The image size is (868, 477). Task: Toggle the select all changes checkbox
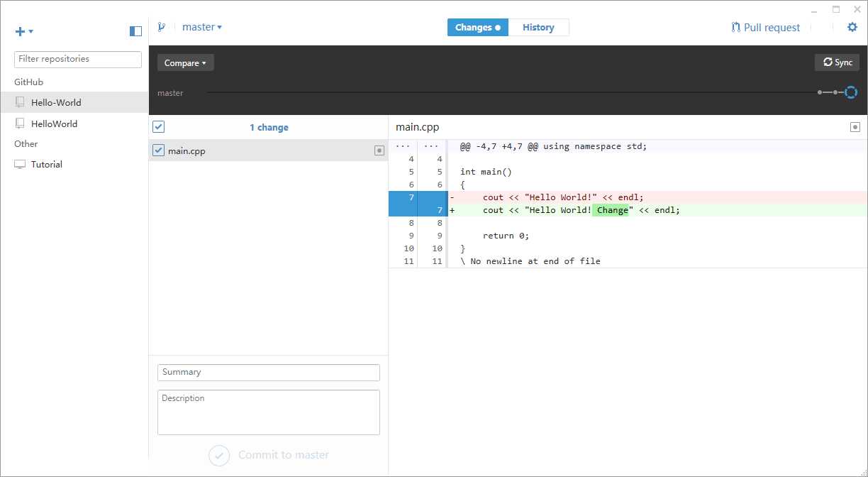pos(159,127)
